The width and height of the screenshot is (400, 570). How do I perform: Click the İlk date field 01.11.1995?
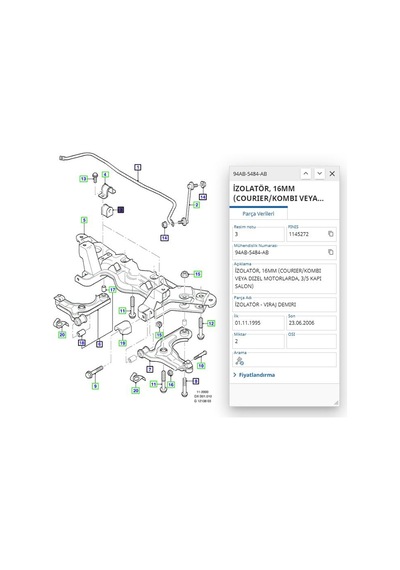click(x=259, y=323)
